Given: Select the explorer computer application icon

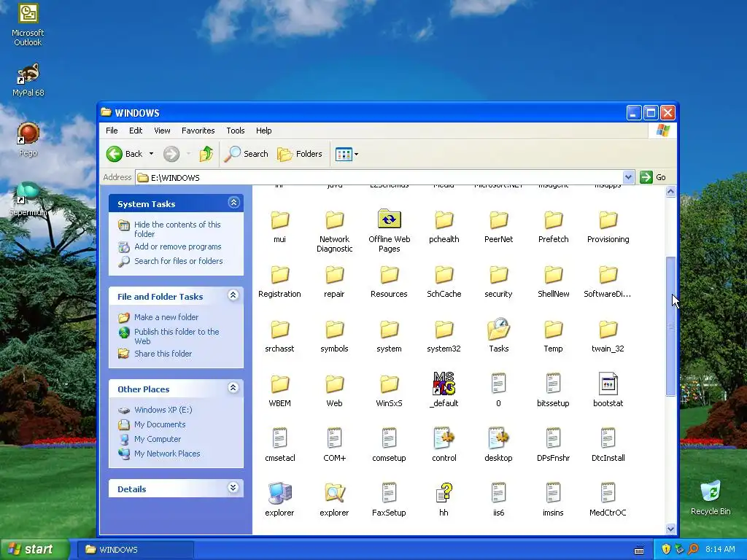Looking at the screenshot, I should [x=279, y=494].
